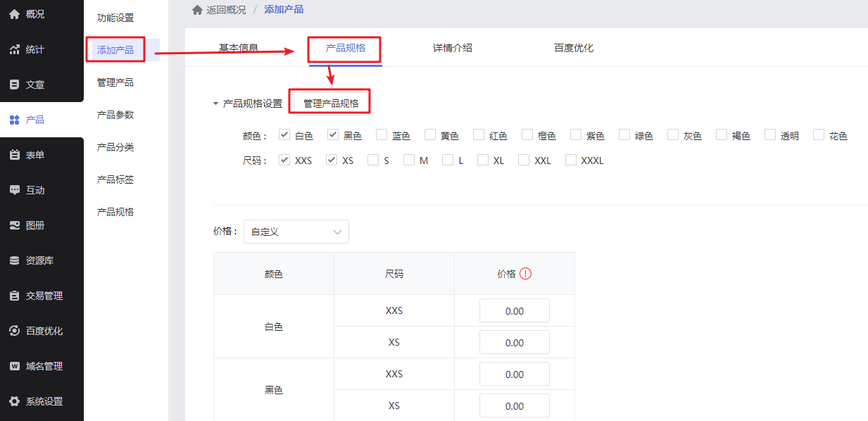
Task: Check the XL size checkbox
Action: coord(483,160)
